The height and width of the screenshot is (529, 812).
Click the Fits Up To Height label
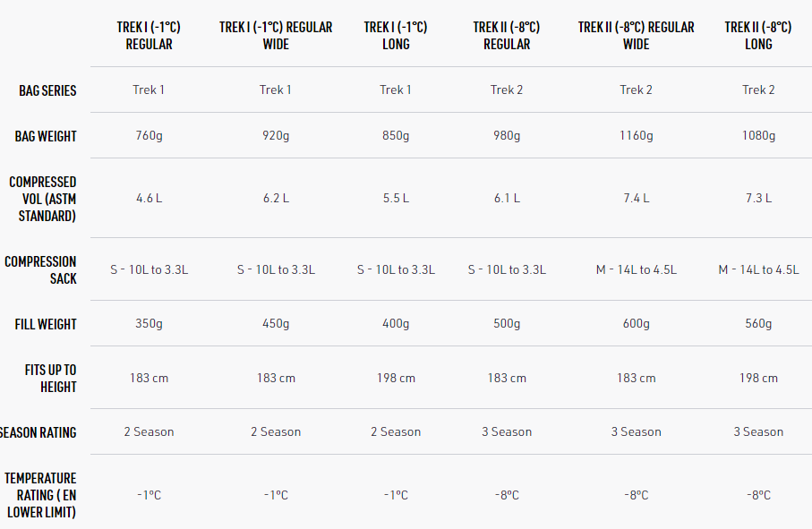coord(50,379)
